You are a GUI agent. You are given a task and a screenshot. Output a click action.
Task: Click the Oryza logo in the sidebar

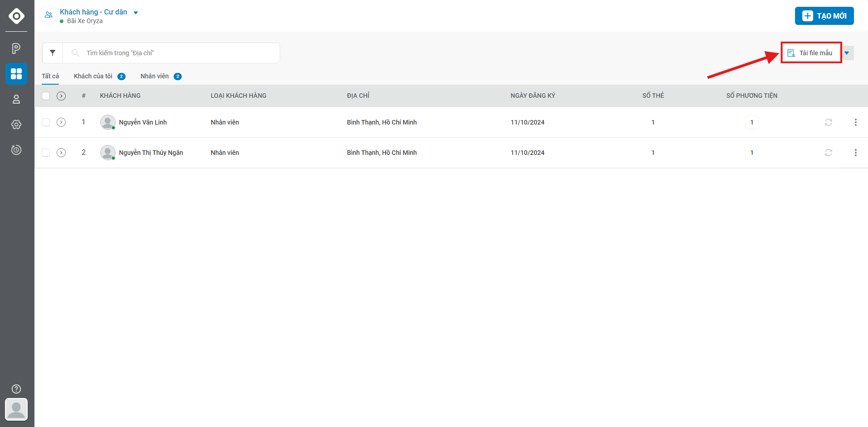16,16
